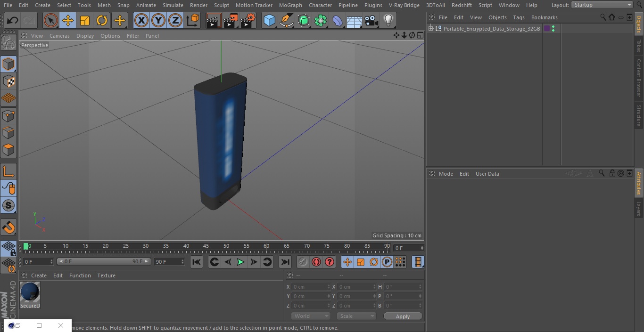The image size is (644, 332).
Task: Open Attributes Mode menu
Action: pyautogui.click(x=446, y=174)
